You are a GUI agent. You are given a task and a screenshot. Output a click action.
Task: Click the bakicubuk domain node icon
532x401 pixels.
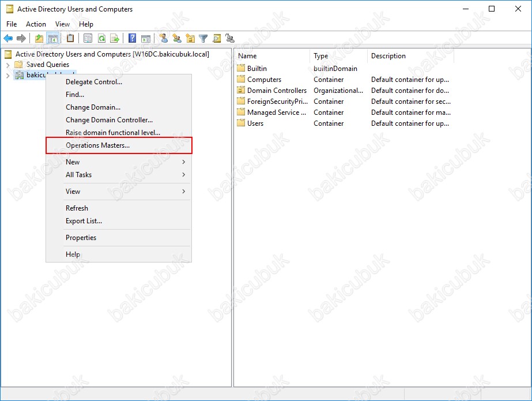[20, 75]
